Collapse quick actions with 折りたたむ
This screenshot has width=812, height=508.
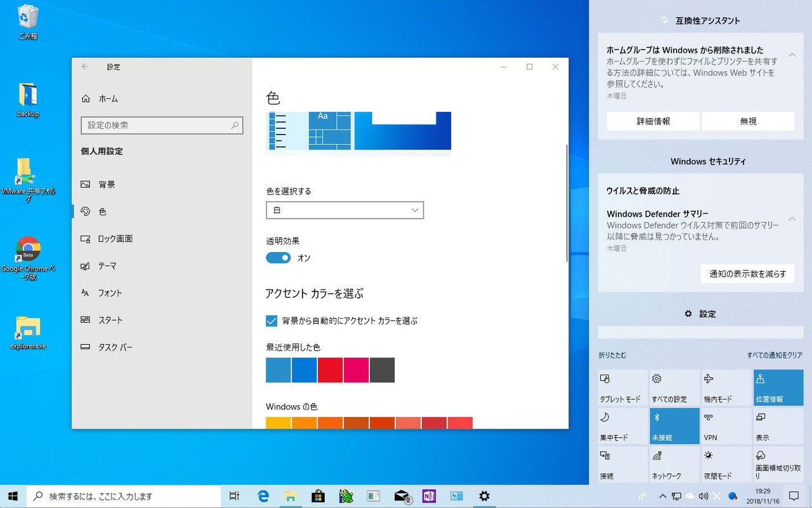click(x=612, y=356)
